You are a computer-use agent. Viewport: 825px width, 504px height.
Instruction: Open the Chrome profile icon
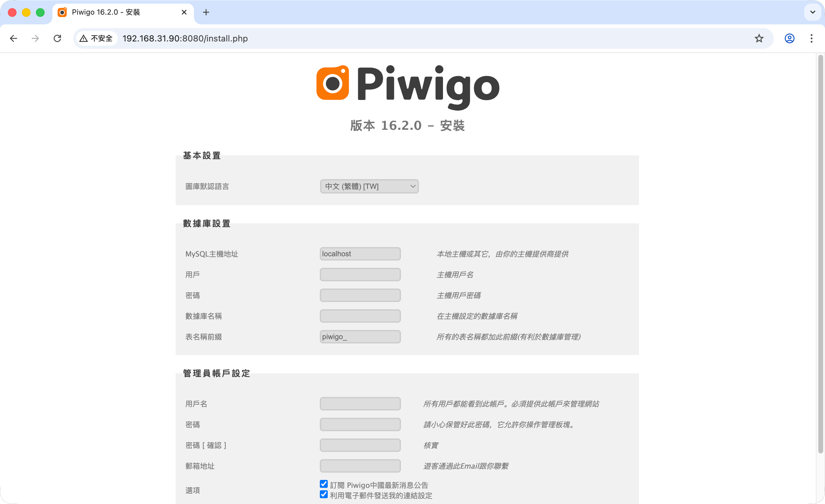[789, 38]
